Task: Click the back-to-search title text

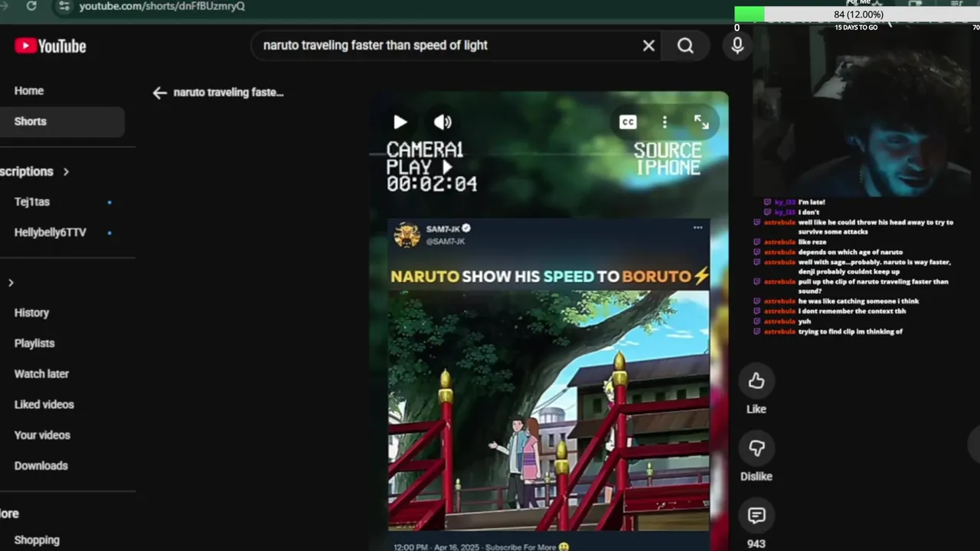Action: click(228, 93)
